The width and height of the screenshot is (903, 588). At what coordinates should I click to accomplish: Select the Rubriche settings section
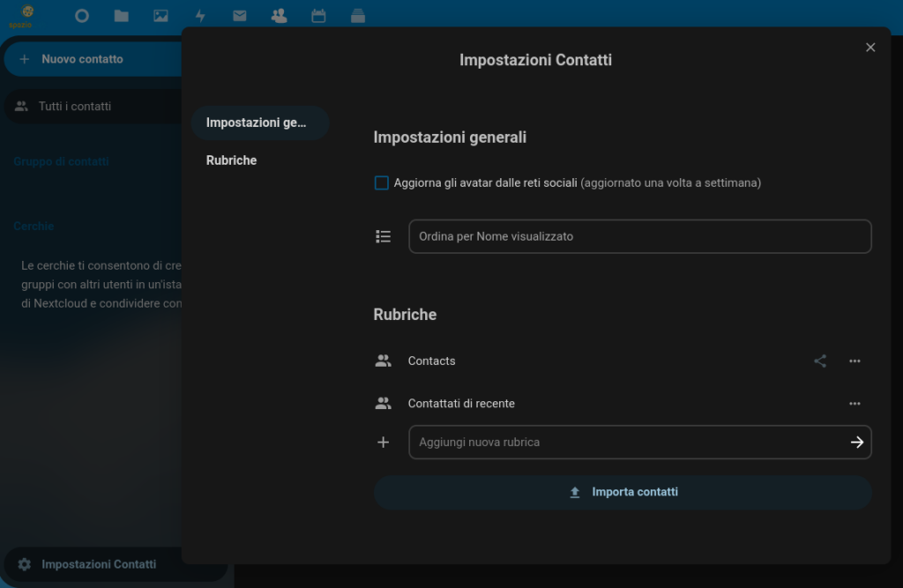tap(232, 160)
